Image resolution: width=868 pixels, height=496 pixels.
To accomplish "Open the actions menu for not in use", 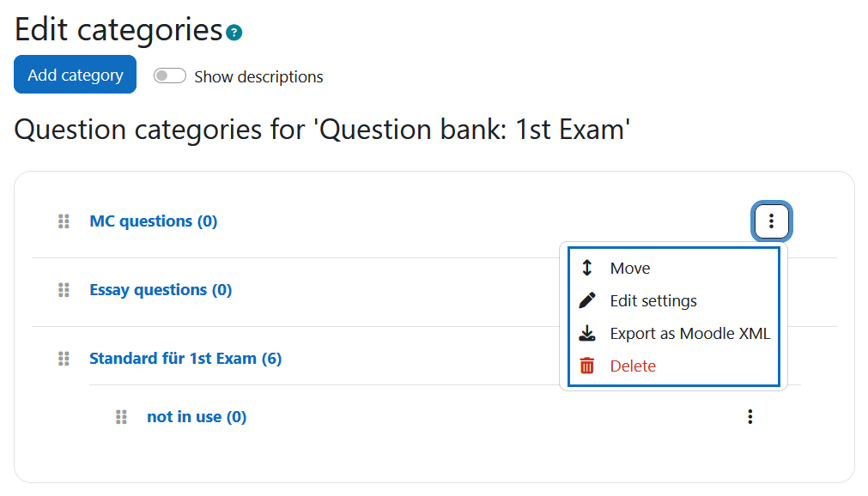I will 750,417.
